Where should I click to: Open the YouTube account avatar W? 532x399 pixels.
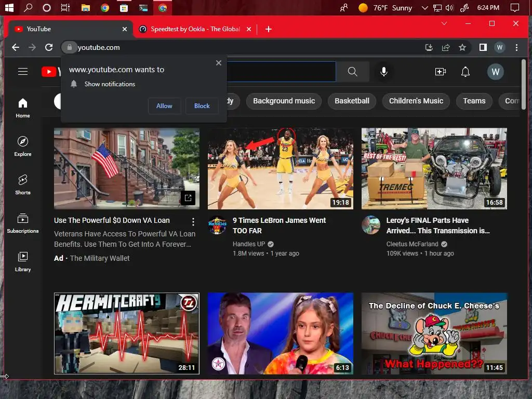pyautogui.click(x=495, y=72)
